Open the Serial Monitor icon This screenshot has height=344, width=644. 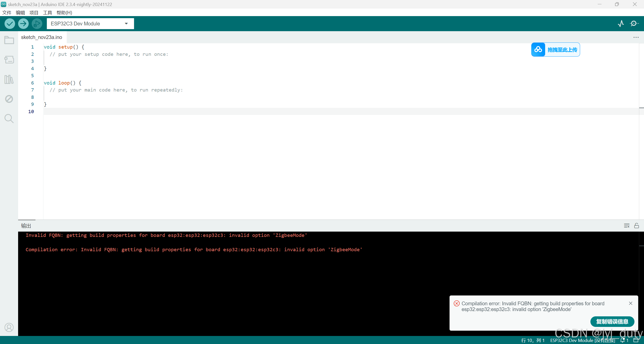click(634, 24)
